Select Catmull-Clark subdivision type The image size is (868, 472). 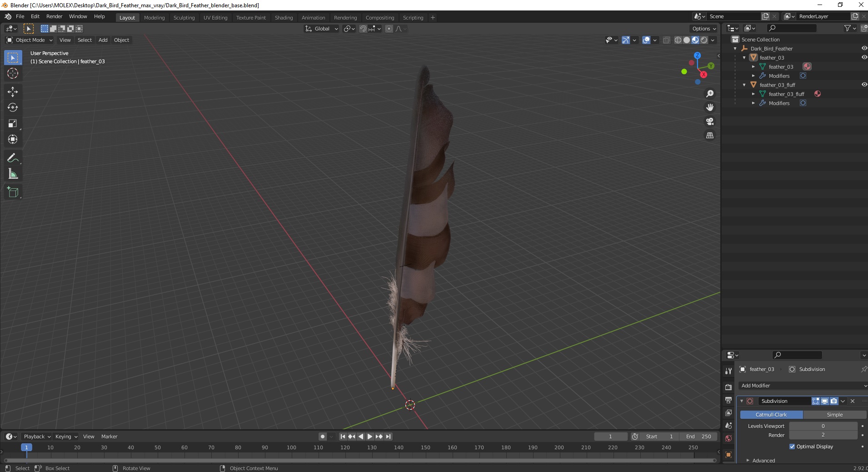pos(771,415)
